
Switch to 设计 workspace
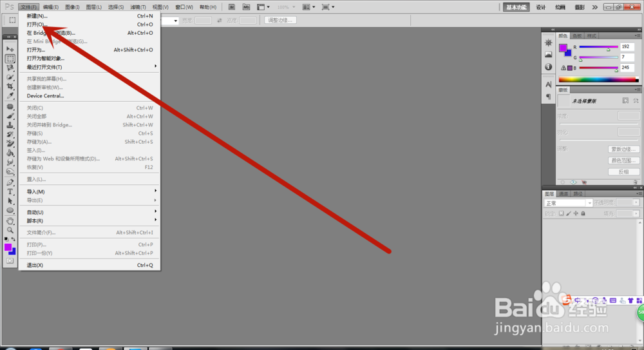coord(541,7)
